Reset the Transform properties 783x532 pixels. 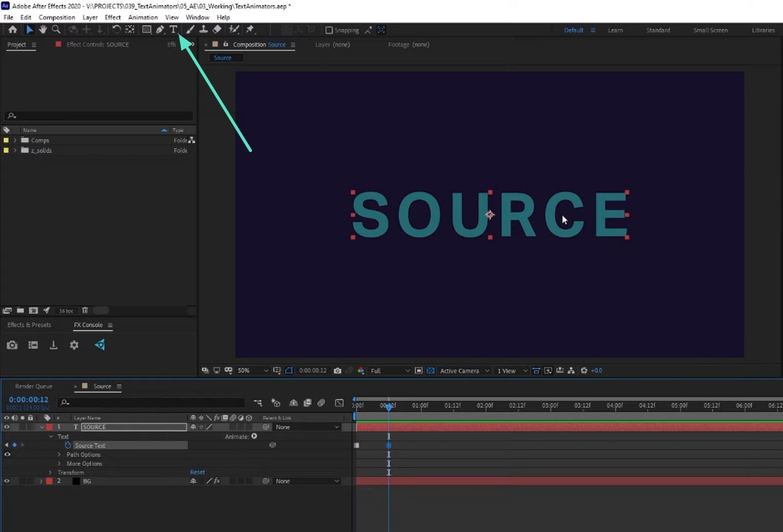click(x=198, y=472)
